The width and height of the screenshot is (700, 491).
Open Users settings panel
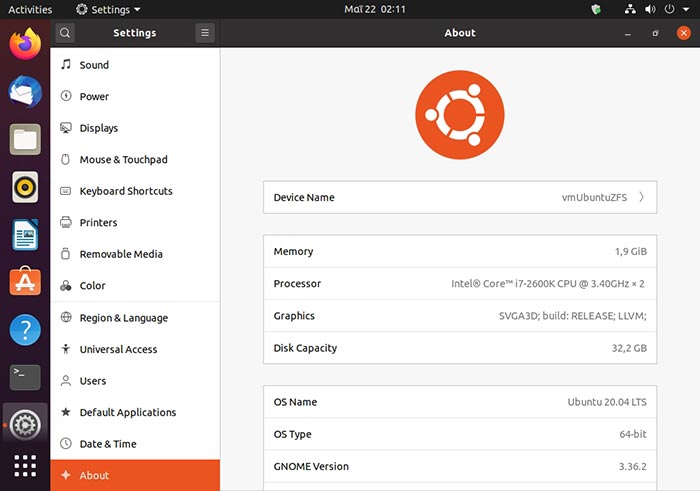(135, 381)
